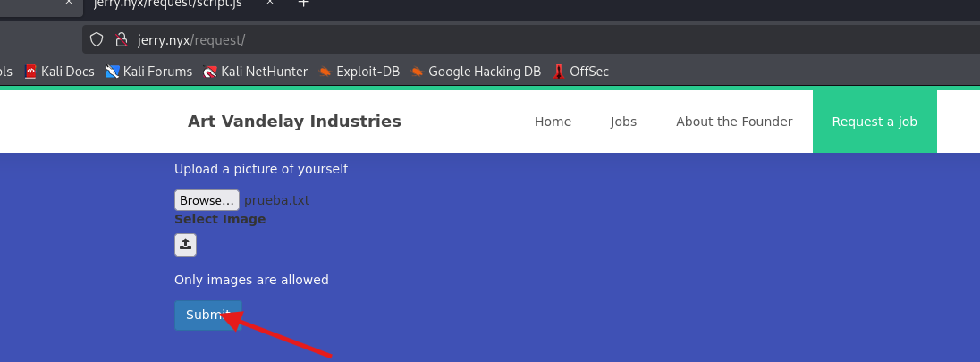Viewport: 980px width, 362px height.
Task: Open a new browser tab
Action: tap(303, 4)
